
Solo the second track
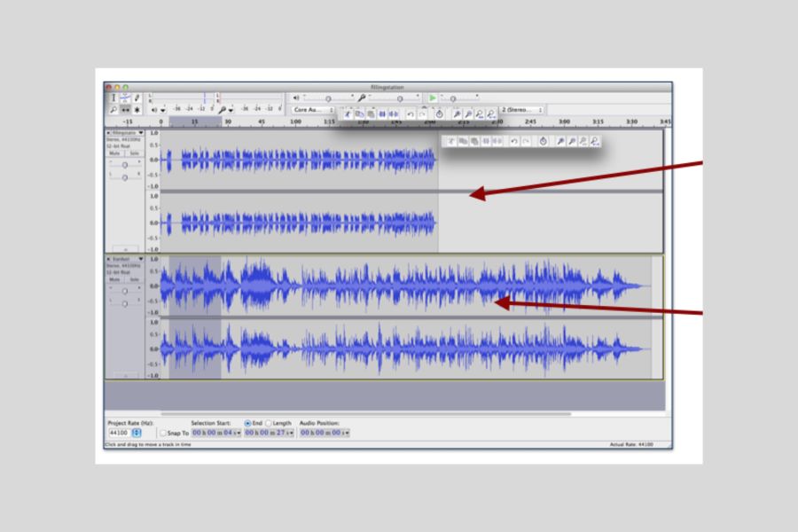pos(133,279)
